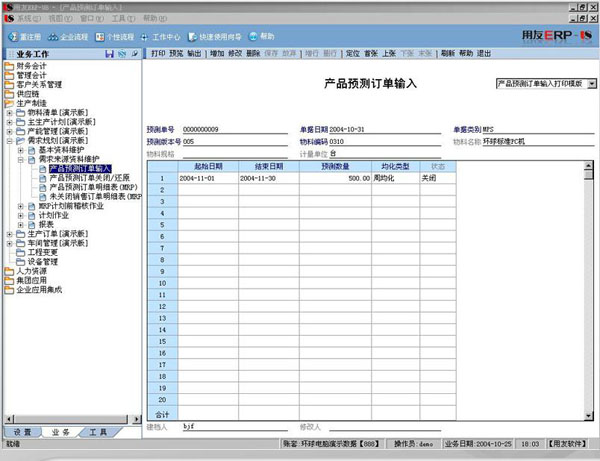
Task: Click the 客户关系管理 folder icon
Action: [9, 85]
